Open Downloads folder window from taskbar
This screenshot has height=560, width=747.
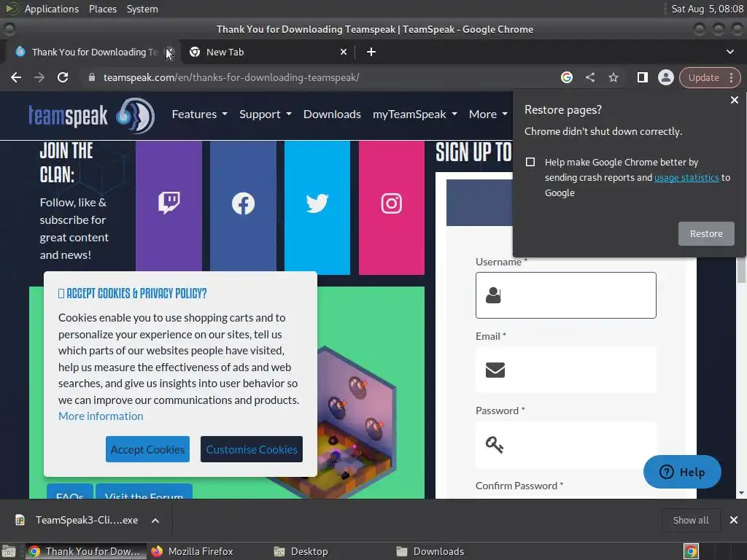pyautogui.click(x=430, y=551)
